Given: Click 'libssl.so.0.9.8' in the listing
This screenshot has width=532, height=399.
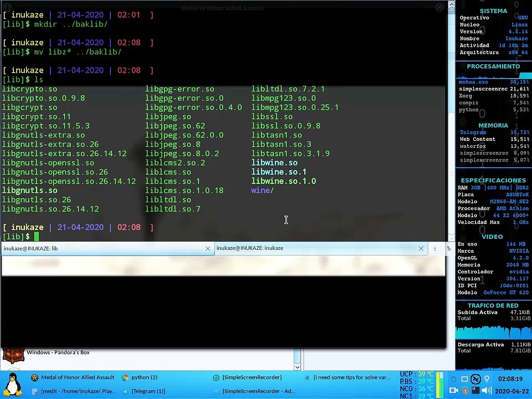Looking at the screenshot, I should tap(286, 126).
